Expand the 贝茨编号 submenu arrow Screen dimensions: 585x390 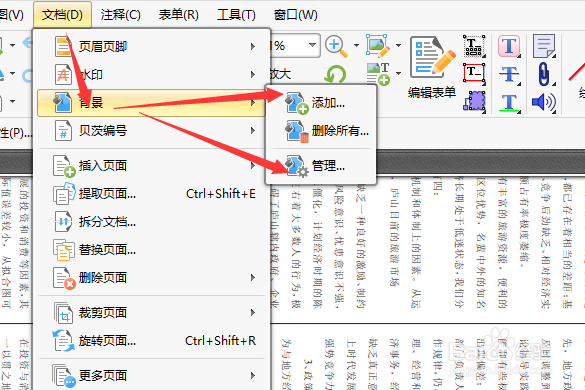(x=253, y=131)
